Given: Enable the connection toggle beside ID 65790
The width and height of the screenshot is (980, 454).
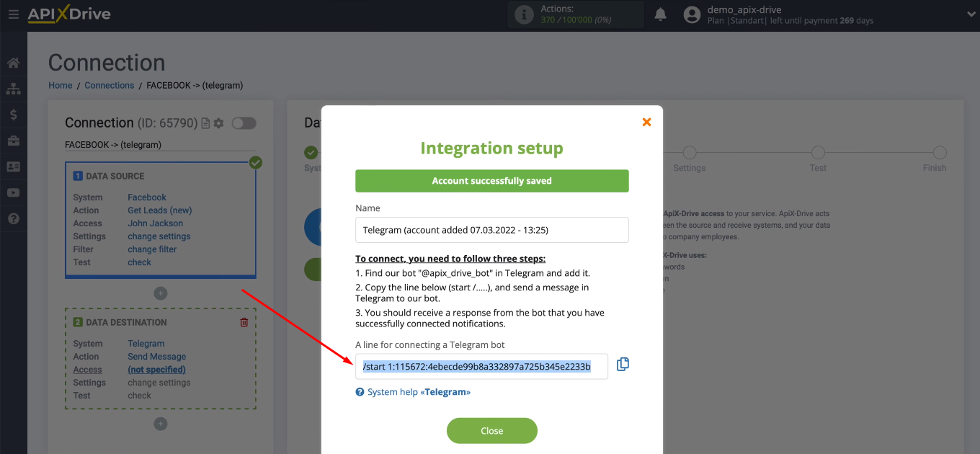Looking at the screenshot, I should coord(244,123).
